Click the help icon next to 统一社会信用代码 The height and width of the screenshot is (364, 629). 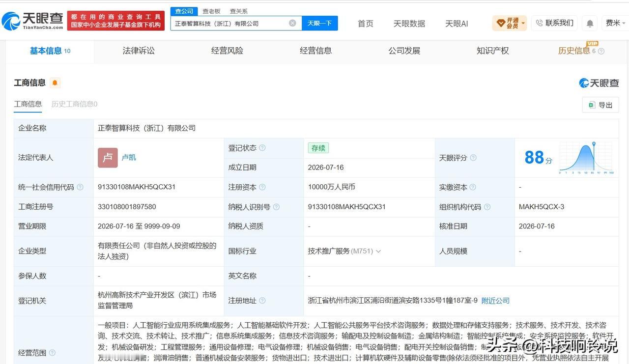pos(80,187)
